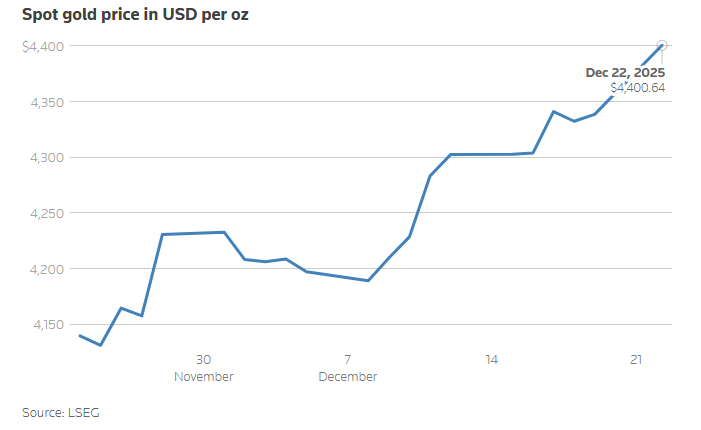The height and width of the screenshot is (430, 701).
Task: Click the 'December' month label
Action: click(348, 377)
